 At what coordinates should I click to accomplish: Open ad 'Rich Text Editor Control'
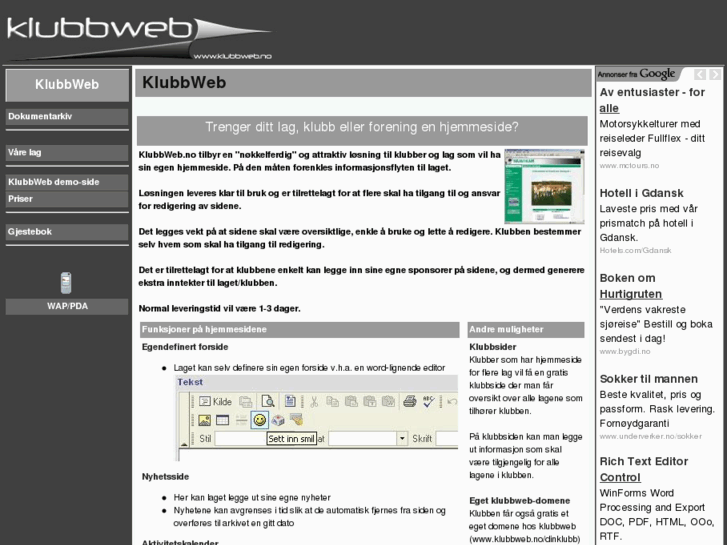pos(644,469)
